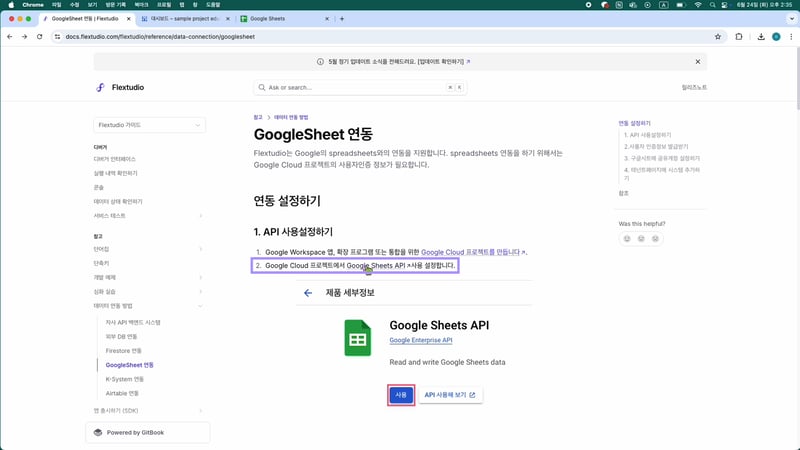Screen dimensions: 800x450
Task: Click the page vertical scrollbar
Action: click(x=797, y=79)
